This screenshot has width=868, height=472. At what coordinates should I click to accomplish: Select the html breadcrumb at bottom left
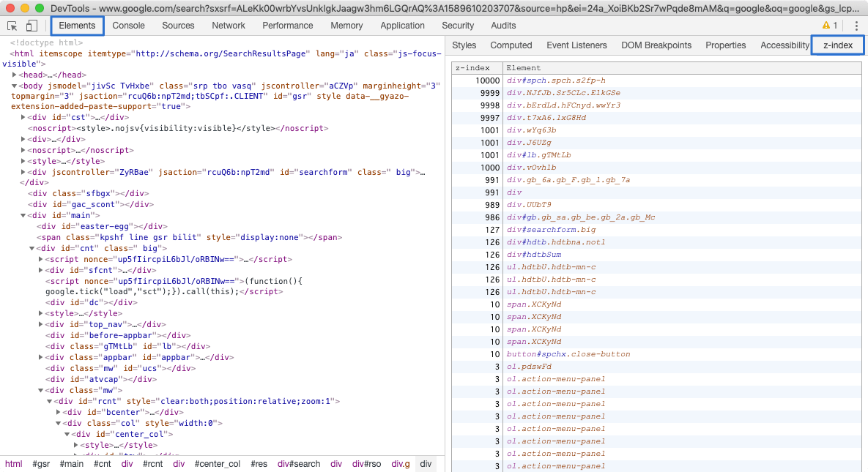click(x=13, y=463)
